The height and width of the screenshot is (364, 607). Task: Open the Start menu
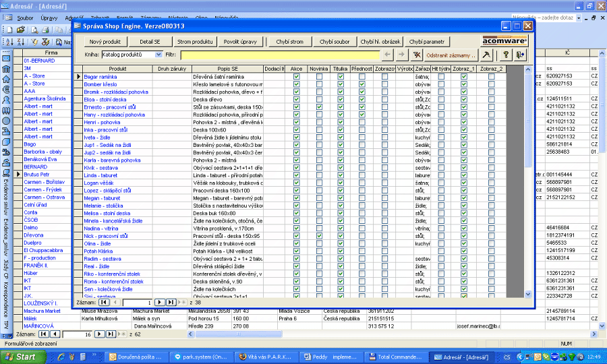tap(22, 357)
